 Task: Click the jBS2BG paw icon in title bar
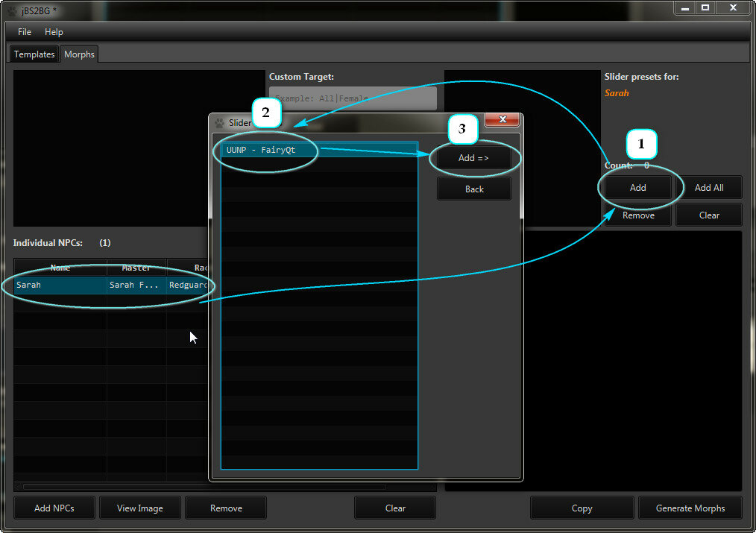[x=12, y=10]
